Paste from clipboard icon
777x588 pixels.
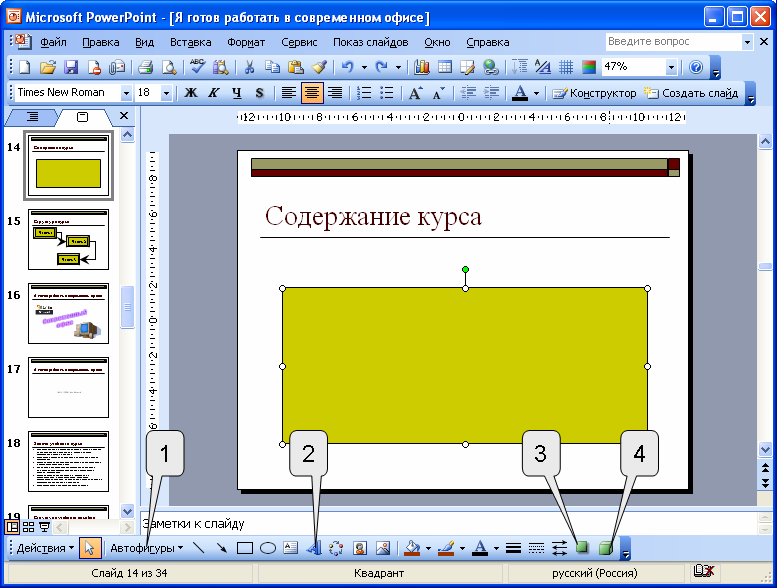[295, 67]
